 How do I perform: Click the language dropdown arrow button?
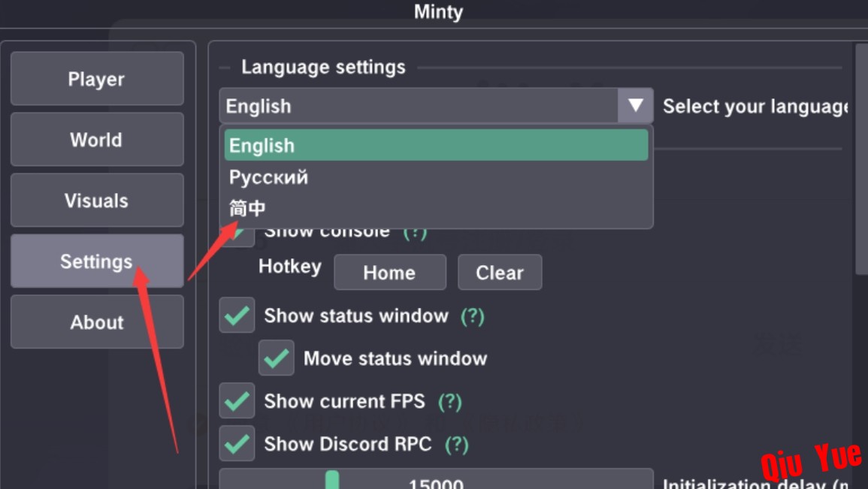pos(636,105)
